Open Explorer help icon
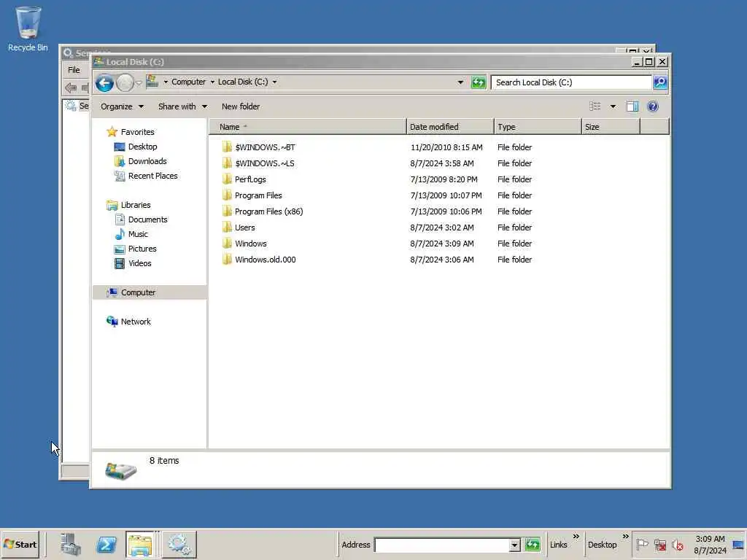This screenshot has width=747, height=560. [653, 106]
